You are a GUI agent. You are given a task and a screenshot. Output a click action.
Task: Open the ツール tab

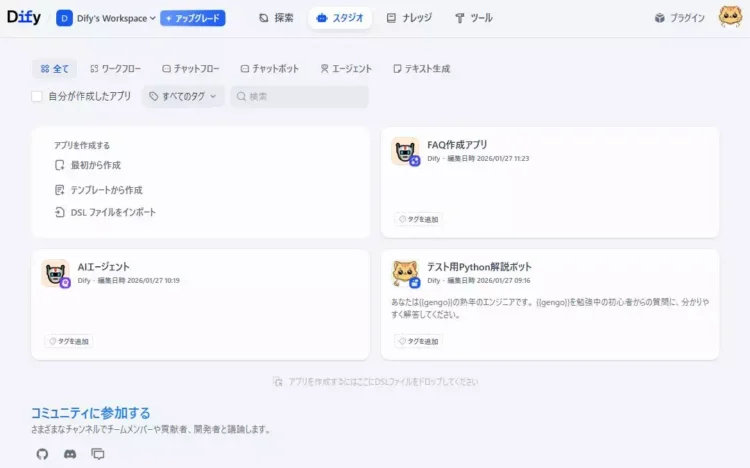(473, 18)
